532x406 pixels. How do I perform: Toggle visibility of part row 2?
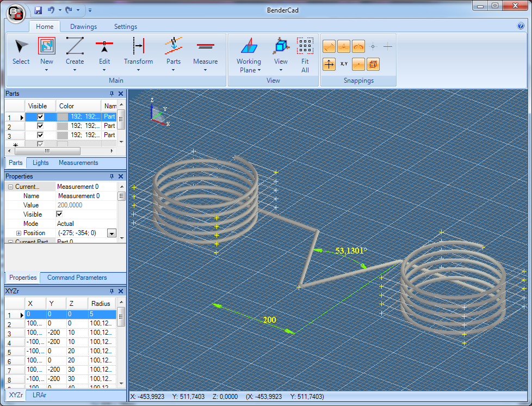tap(40, 126)
